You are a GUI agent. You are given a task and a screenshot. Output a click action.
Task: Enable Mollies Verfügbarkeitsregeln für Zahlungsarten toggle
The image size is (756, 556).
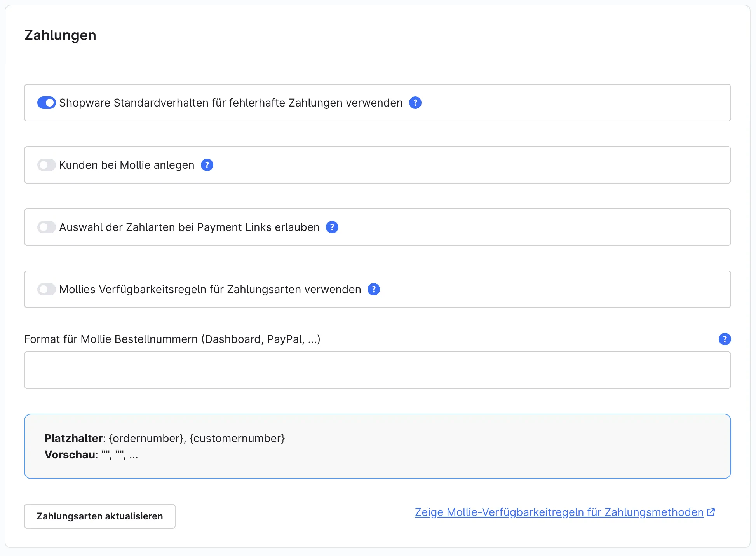point(47,289)
